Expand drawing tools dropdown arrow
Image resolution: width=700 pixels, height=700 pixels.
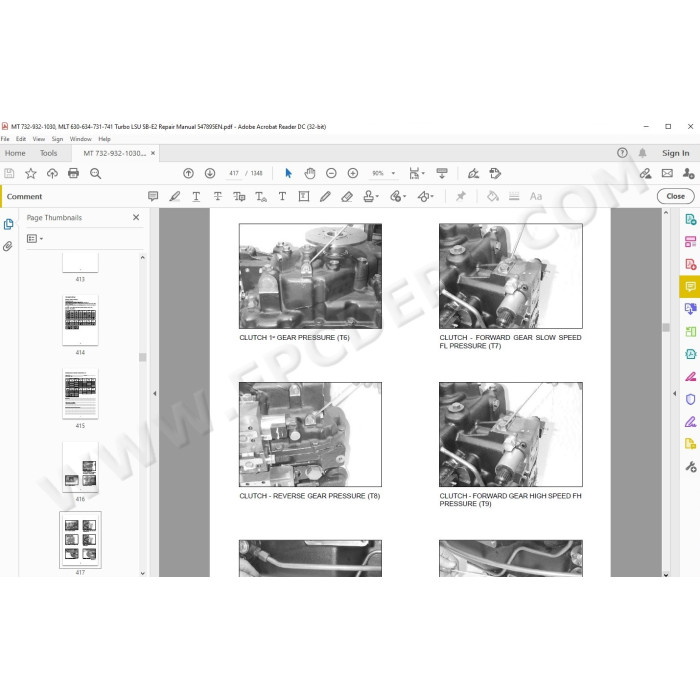(432, 196)
